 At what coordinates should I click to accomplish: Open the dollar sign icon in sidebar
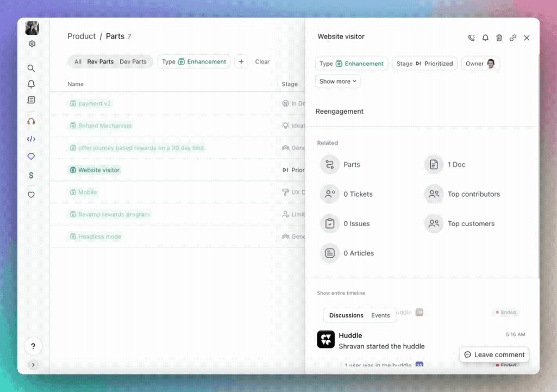pos(31,176)
